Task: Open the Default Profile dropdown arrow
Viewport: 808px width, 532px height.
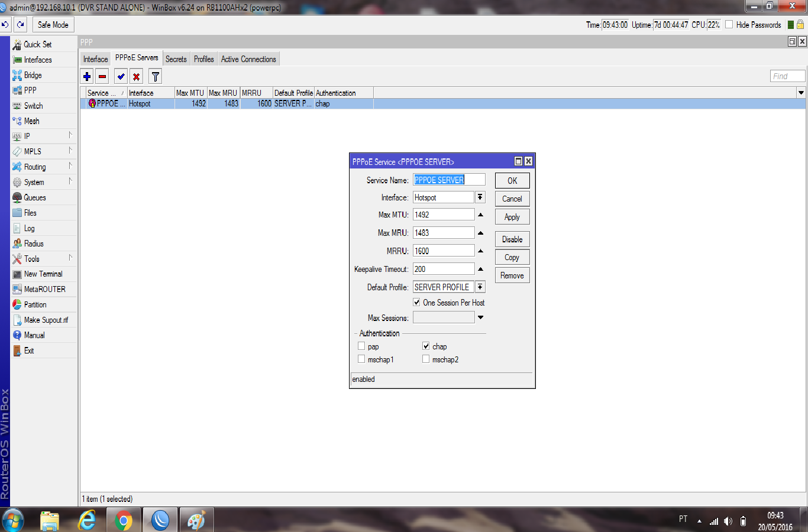Action: point(480,287)
